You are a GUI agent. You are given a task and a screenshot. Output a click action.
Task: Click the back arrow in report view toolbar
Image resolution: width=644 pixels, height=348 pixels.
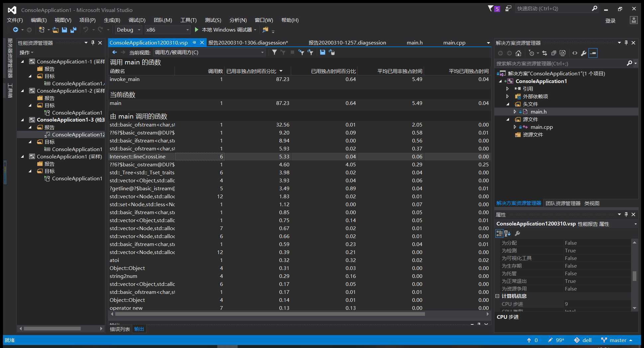114,52
